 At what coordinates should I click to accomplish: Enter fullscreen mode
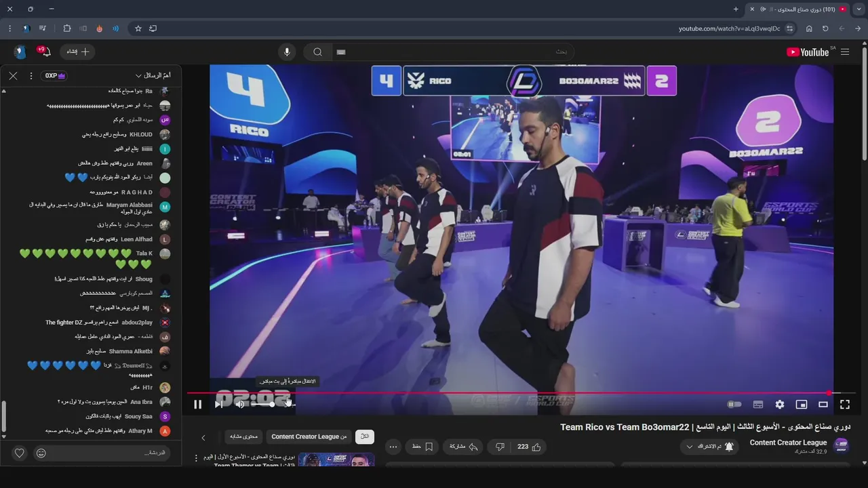845,405
